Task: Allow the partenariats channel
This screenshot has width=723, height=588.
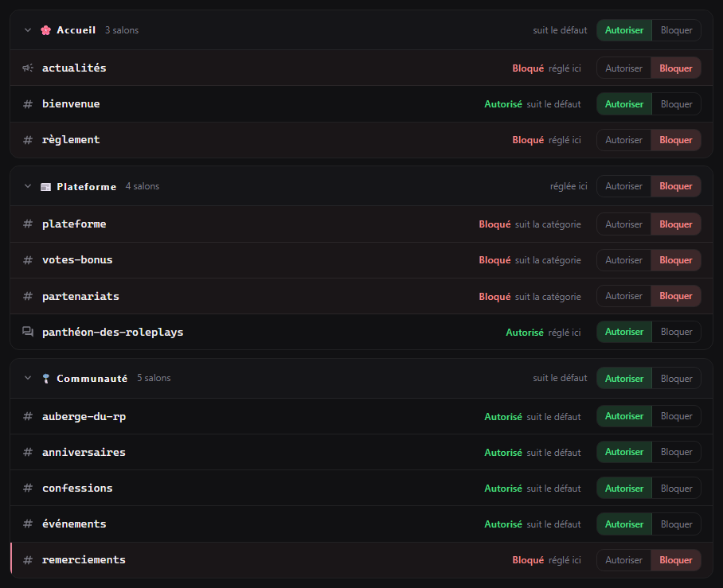Action: pyautogui.click(x=623, y=296)
